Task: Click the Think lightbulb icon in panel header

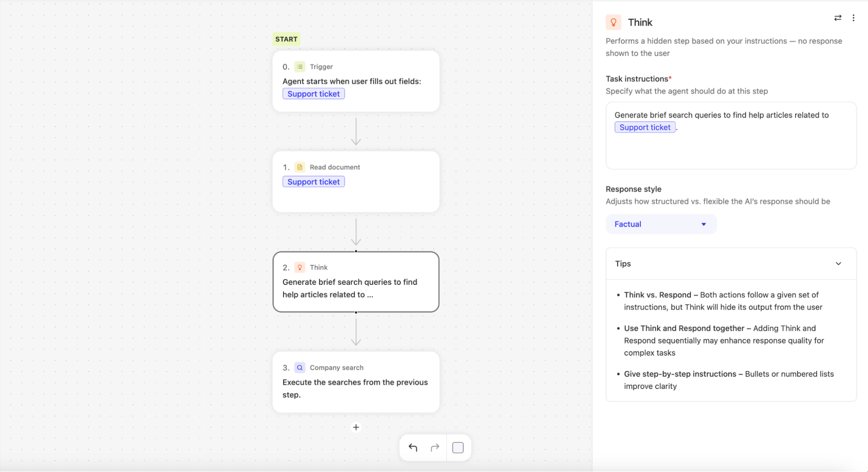Action: 613,22
